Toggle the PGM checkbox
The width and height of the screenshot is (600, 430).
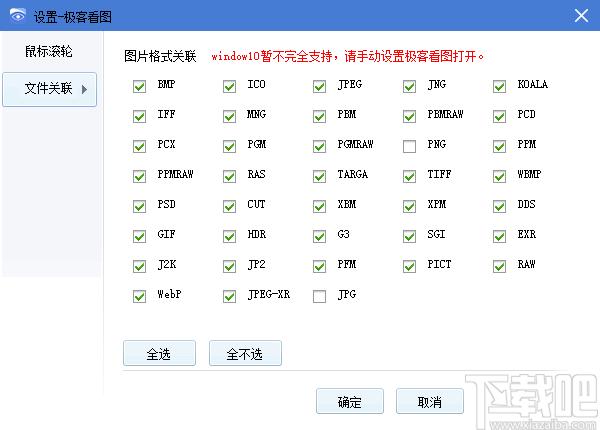pyautogui.click(x=229, y=147)
